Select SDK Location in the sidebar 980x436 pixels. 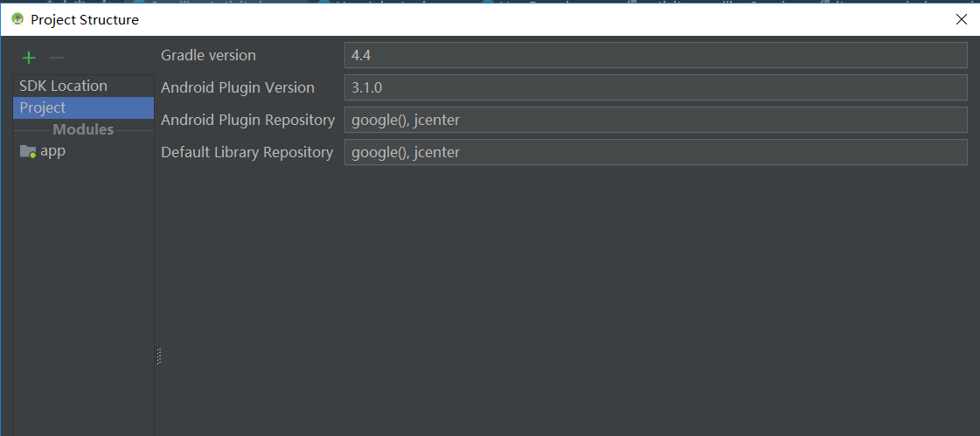[83, 86]
